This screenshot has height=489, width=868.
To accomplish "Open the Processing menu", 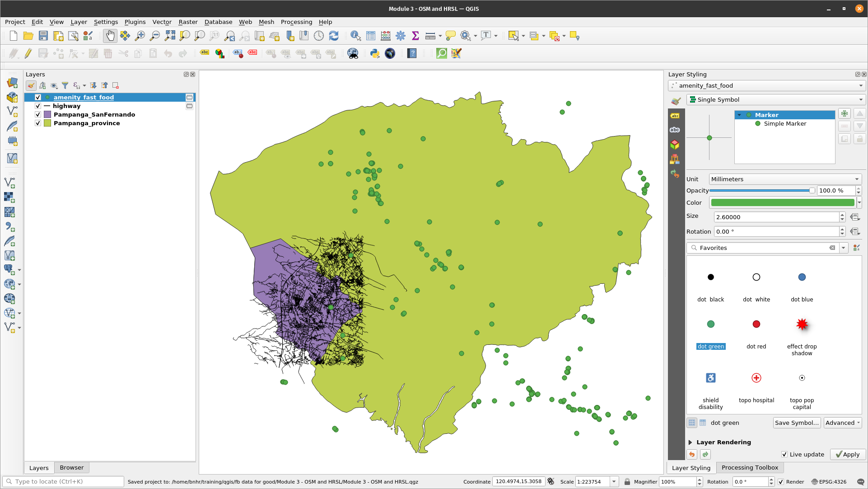I will tap(296, 22).
